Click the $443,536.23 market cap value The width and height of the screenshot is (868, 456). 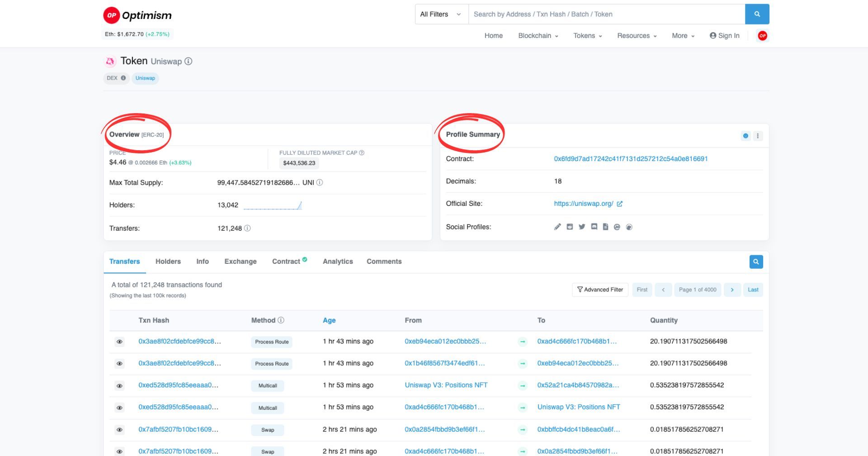[299, 163]
